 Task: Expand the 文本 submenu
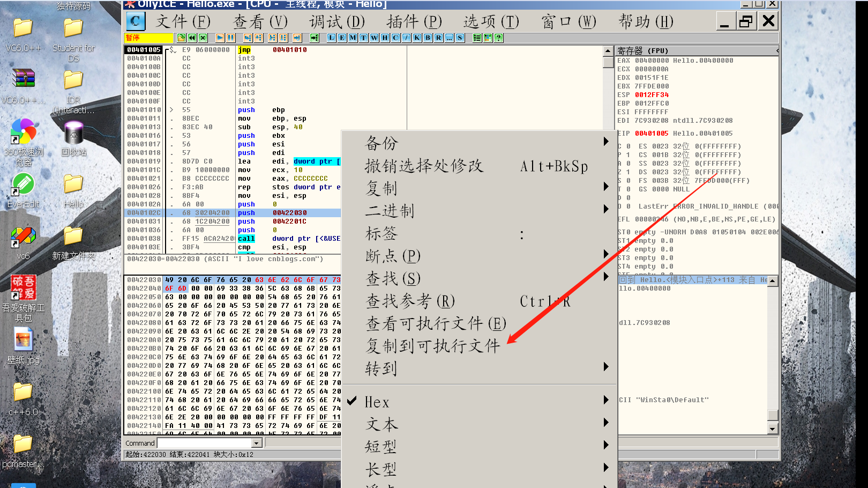[478, 424]
